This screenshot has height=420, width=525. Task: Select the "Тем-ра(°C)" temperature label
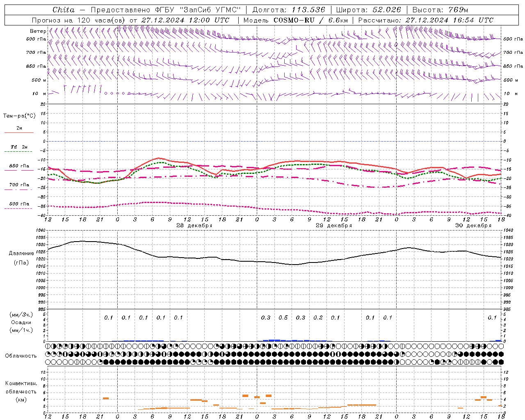19,116
